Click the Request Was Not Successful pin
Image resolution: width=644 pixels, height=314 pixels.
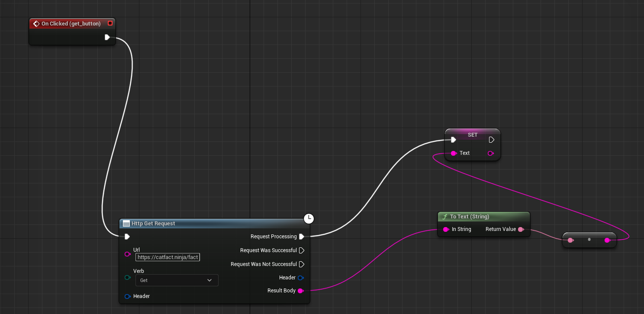(x=302, y=264)
